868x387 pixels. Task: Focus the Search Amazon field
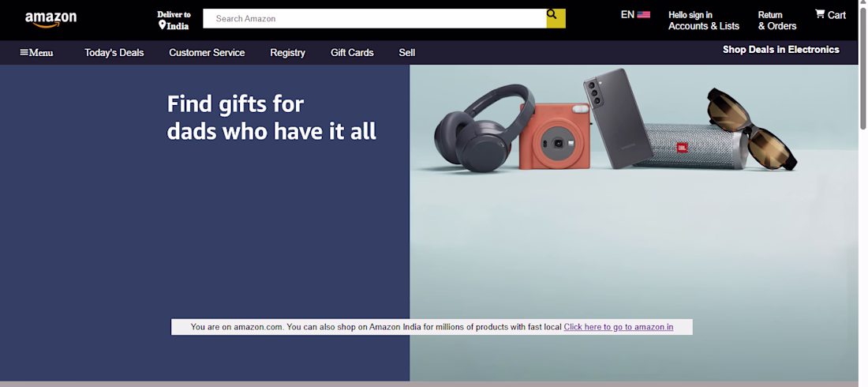375,18
